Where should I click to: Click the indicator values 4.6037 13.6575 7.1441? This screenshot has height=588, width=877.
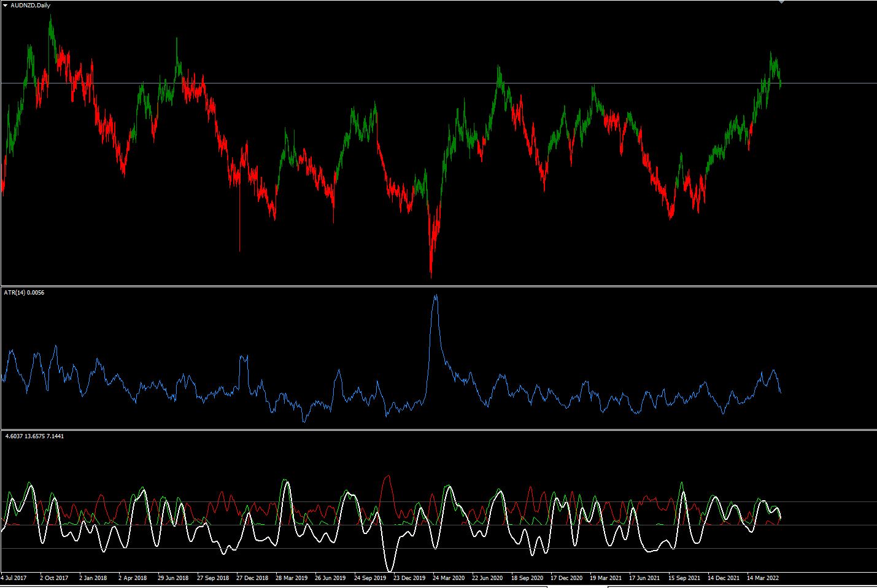[x=34, y=436]
